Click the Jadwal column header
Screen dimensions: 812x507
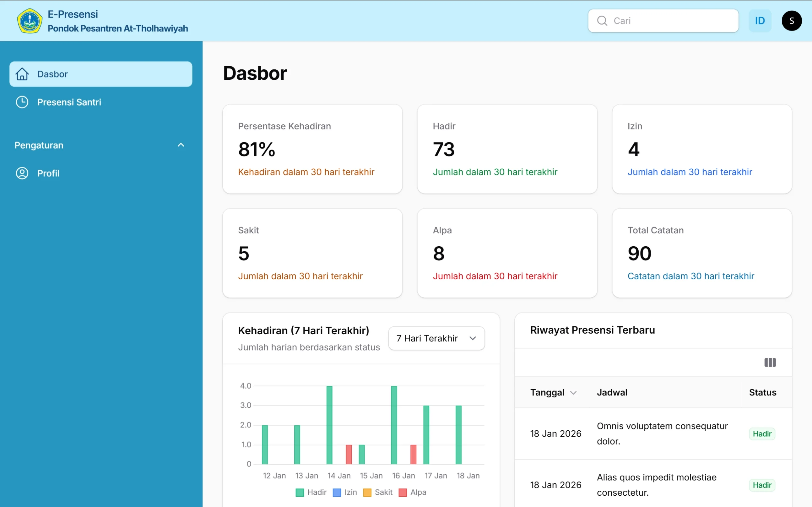coord(612,392)
